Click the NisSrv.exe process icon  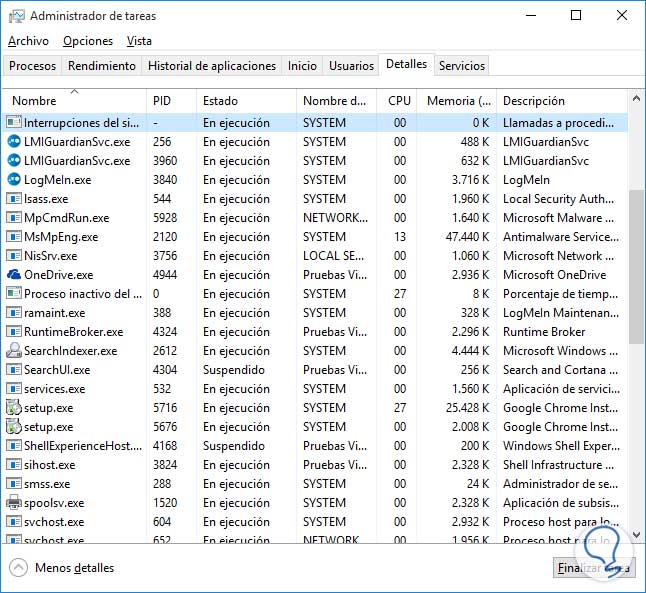pyautogui.click(x=14, y=255)
